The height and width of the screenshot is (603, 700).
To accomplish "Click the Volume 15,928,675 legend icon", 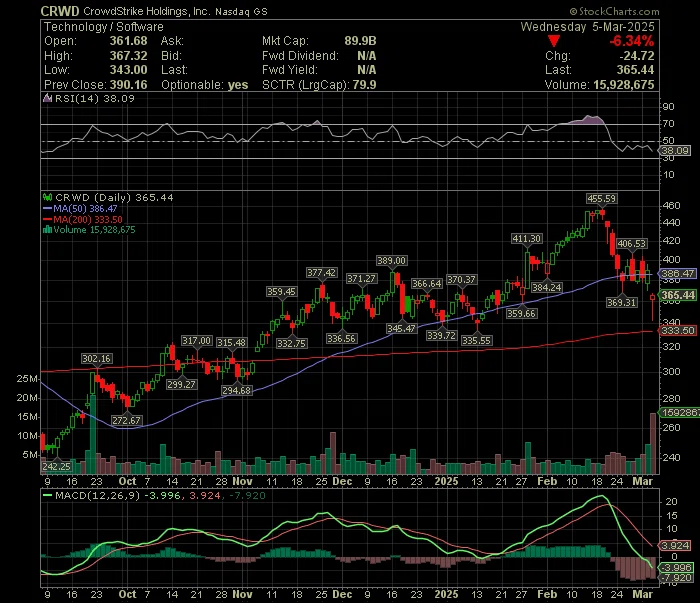I will [x=47, y=230].
